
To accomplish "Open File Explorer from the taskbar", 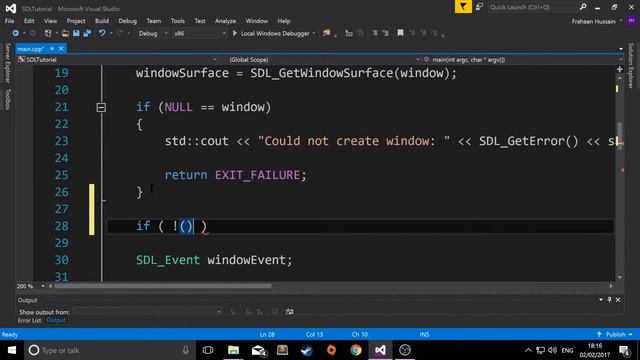I will (233, 350).
